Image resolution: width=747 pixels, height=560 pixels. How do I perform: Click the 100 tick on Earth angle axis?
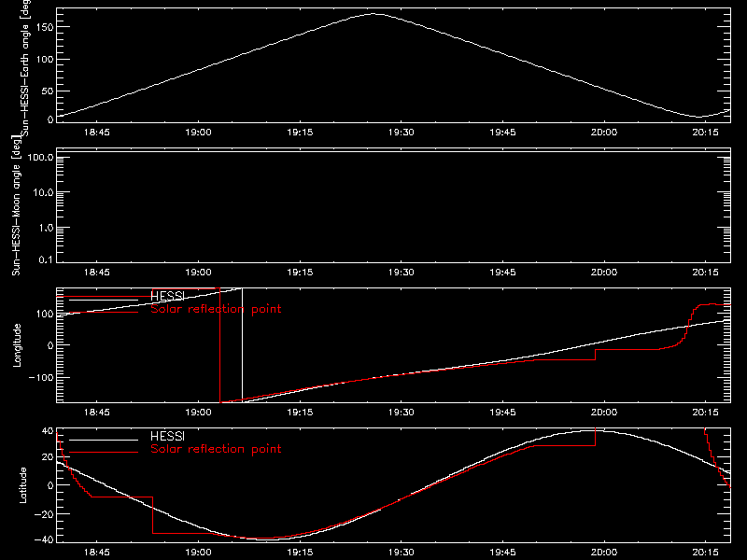[x=45, y=60]
